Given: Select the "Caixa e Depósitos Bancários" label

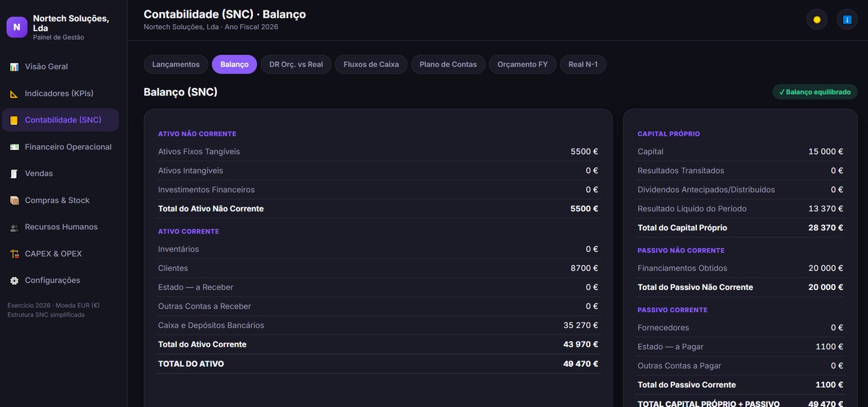Looking at the screenshot, I should [x=211, y=325].
